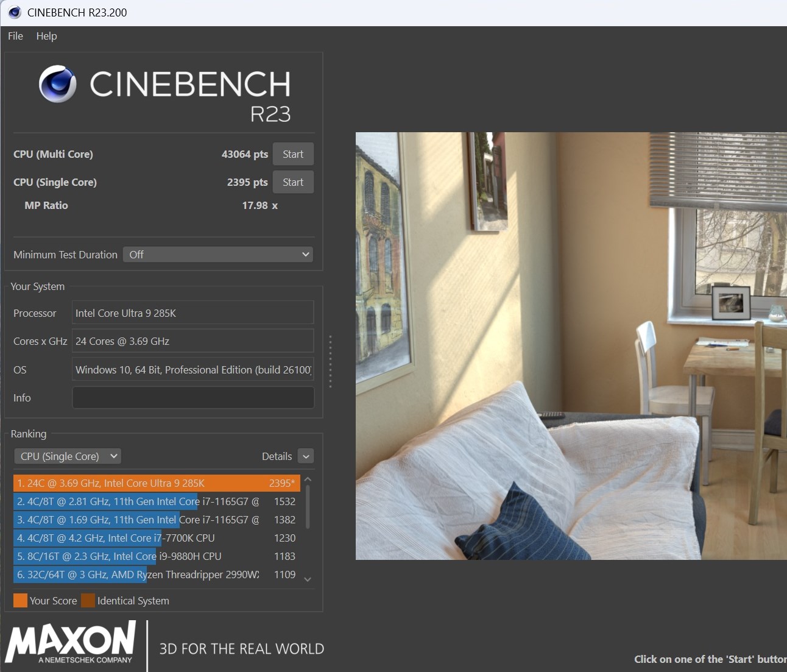The height and width of the screenshot is (672, 787).
Task: Click the 1109 score in the ranking list
Action: point(284,575)
